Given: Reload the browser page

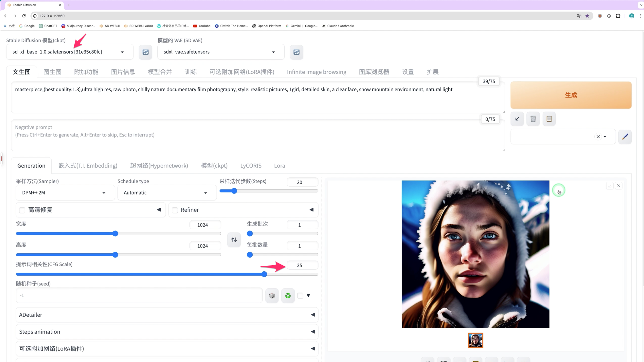Looking at the screenshot, I should pos(24,16).
